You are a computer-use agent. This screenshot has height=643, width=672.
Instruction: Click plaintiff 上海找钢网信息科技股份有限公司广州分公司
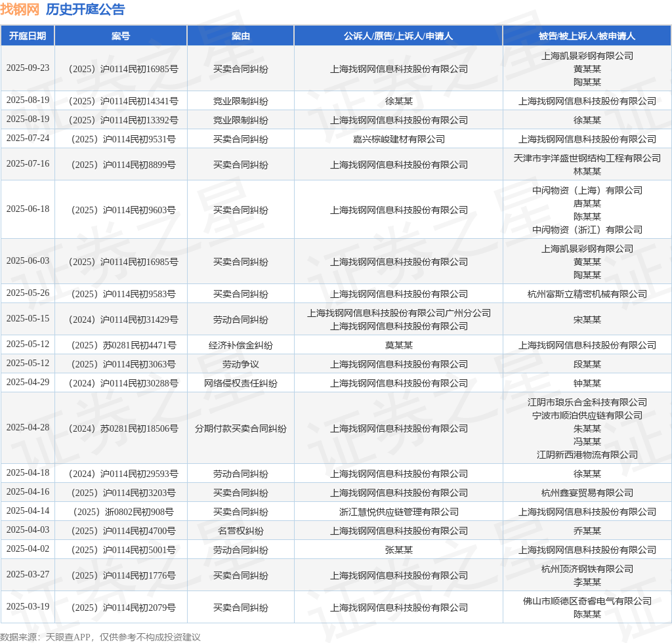click(x=398, y=313)
